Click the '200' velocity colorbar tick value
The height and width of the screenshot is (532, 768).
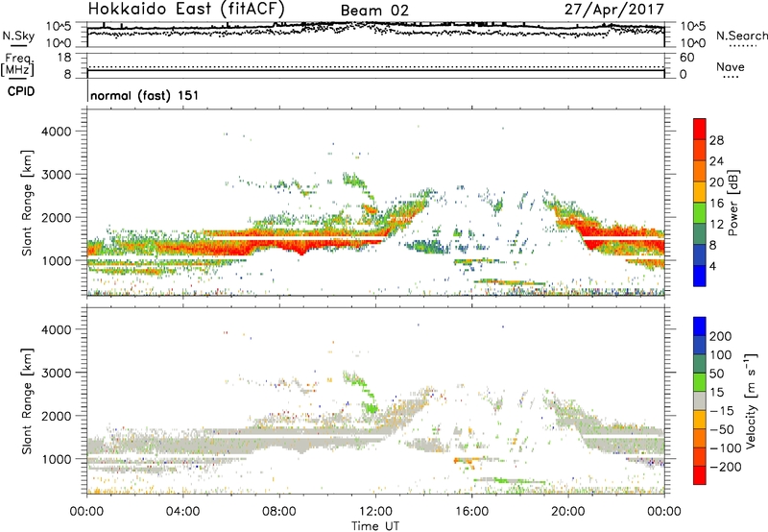click(x=721, y=336)
